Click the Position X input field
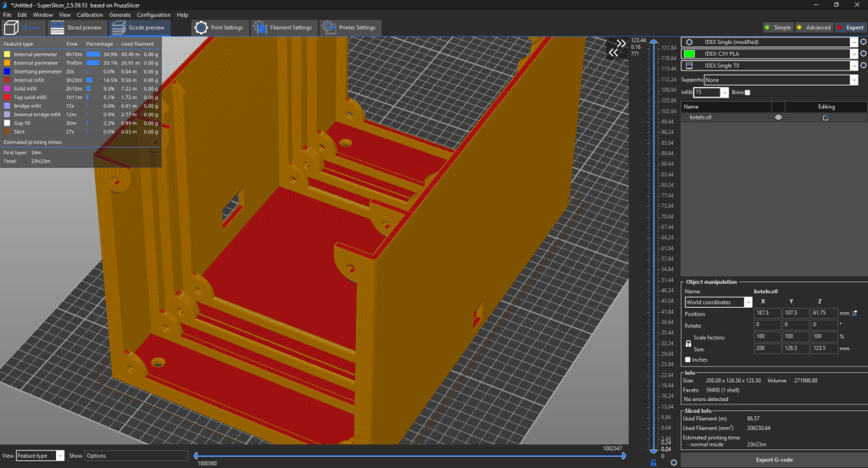Image resolution: width=868 pixels, height=468 pixels. point(767,313)
